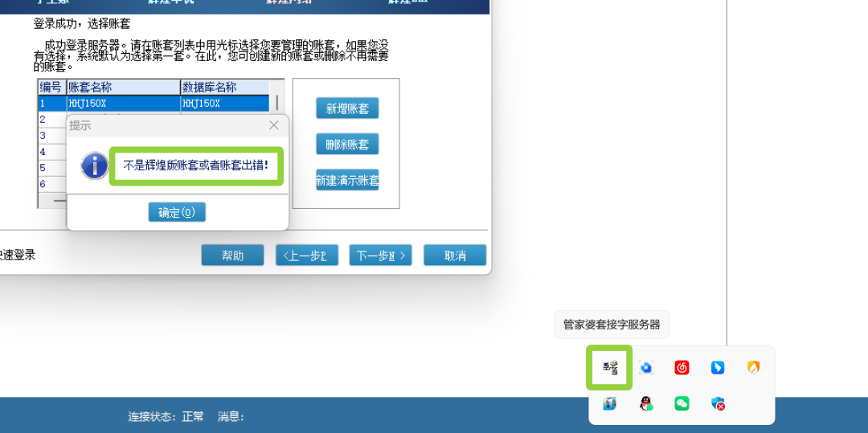The height and width of the screenshot is (433, 868).
Task: Click the blue info icon in dialog
Action: (x=95, y=166)
